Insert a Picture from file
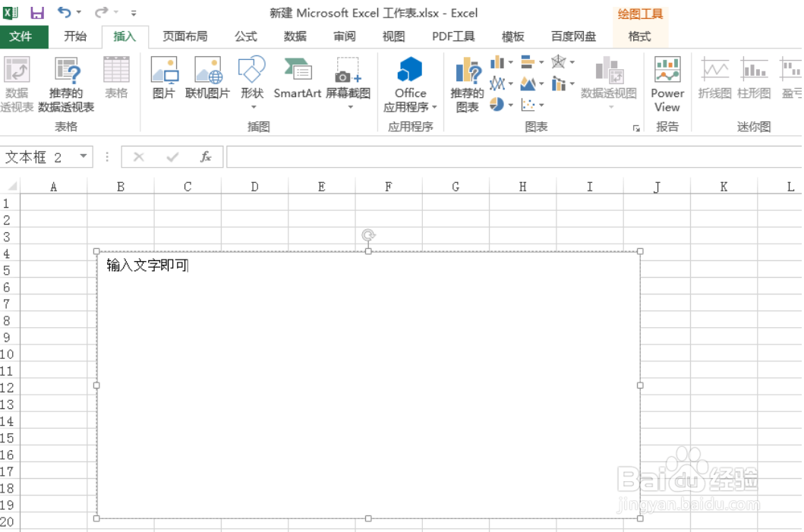 [164, 76]
